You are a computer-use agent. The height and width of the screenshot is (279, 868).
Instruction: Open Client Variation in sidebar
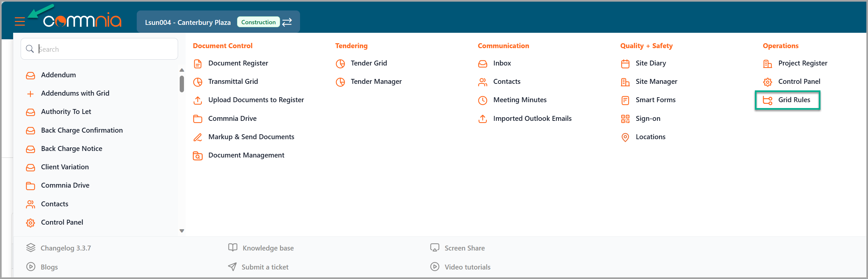coord(65,167)
